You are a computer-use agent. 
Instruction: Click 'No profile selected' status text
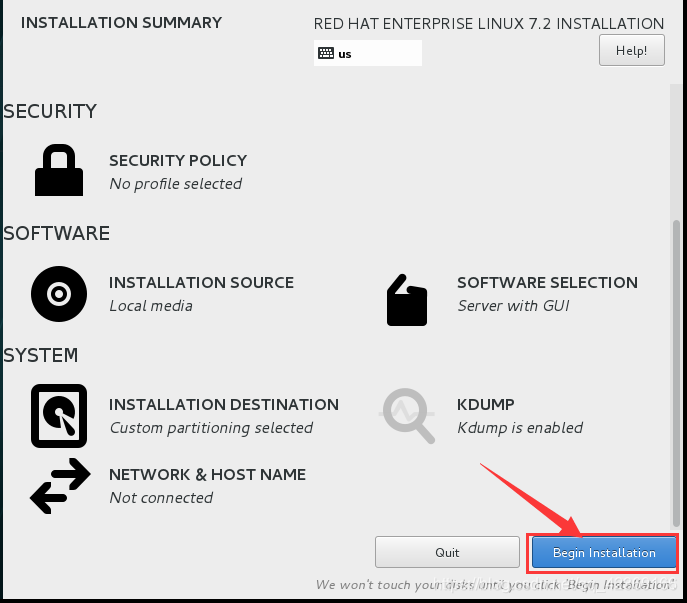tap(176, 184)
